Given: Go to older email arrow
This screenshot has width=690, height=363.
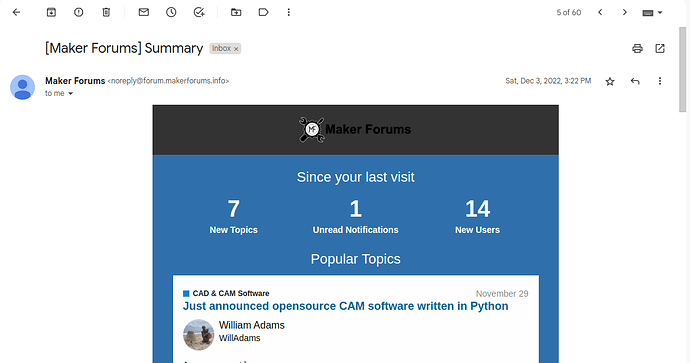Looking at the screenshot, I should (624, 12).
